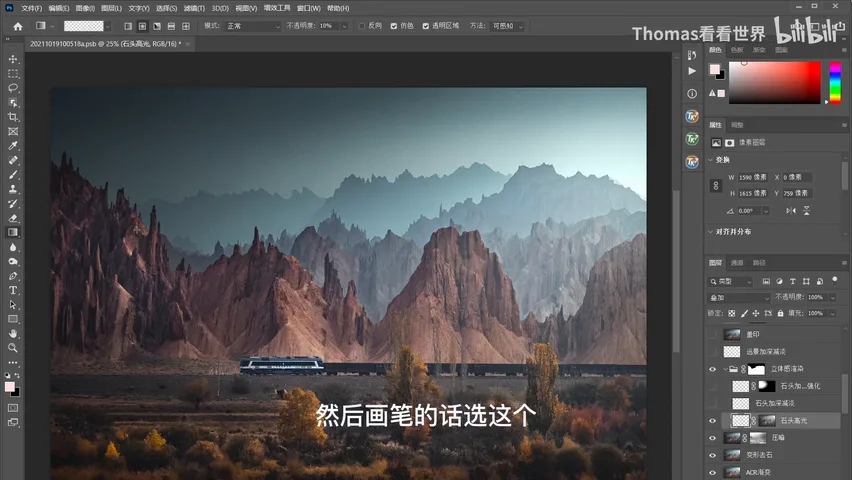This screenshot has width=852, height=480.
Task: Select the Lasso tool
Action: [x=13, y=88]
